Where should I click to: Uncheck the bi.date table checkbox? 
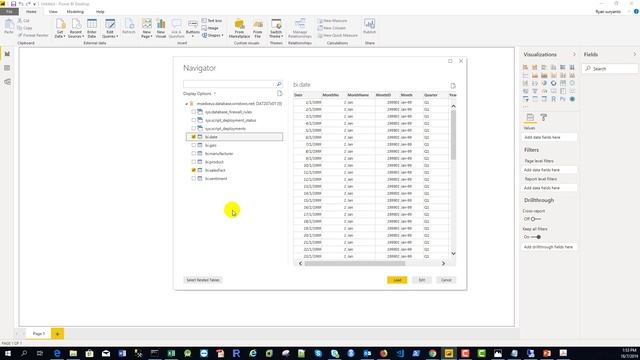pos(193,137)
